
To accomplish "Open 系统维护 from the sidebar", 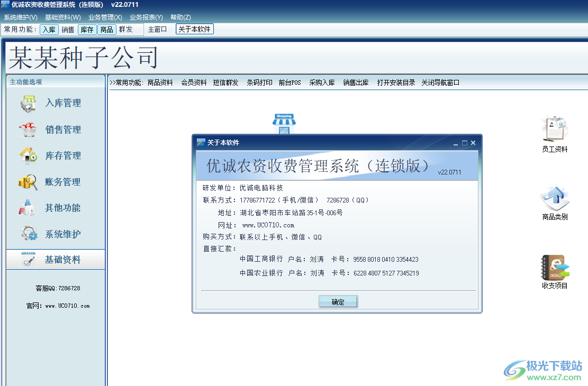I will (62, 234).
